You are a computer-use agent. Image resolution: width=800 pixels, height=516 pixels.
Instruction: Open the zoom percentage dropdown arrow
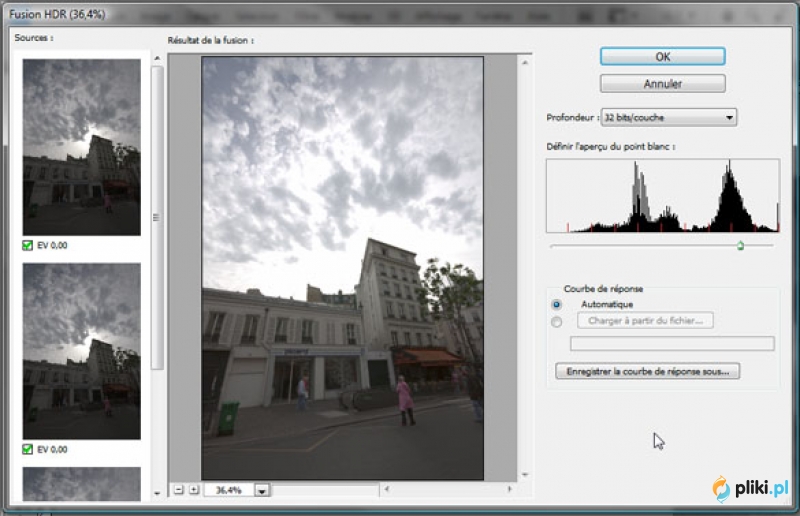coord(262,490)
